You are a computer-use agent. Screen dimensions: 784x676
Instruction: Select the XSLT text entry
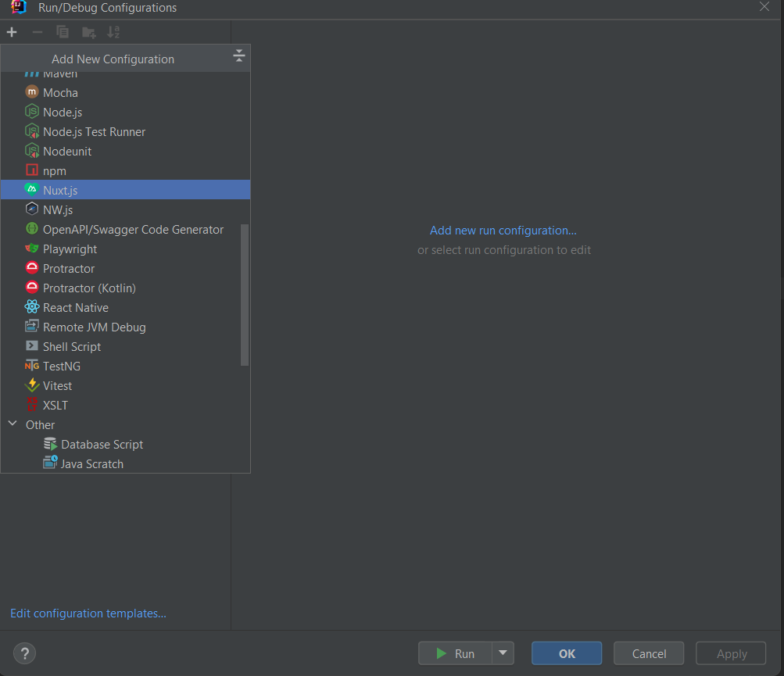click(55, 405)
